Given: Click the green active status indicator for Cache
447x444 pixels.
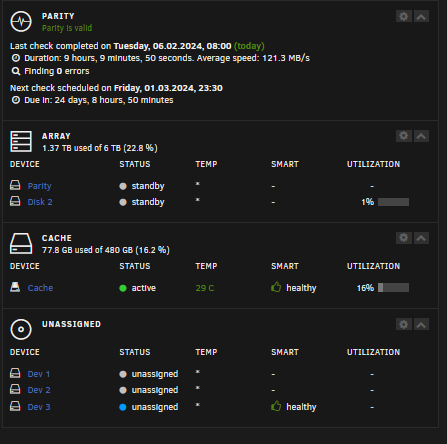Looking at the screenshot, I should (x=123, y=288).
